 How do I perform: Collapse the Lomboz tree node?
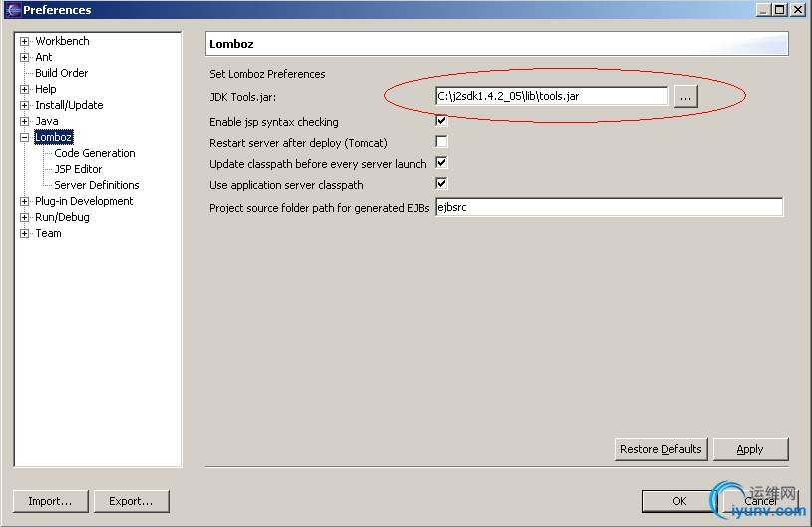point(24,138)
